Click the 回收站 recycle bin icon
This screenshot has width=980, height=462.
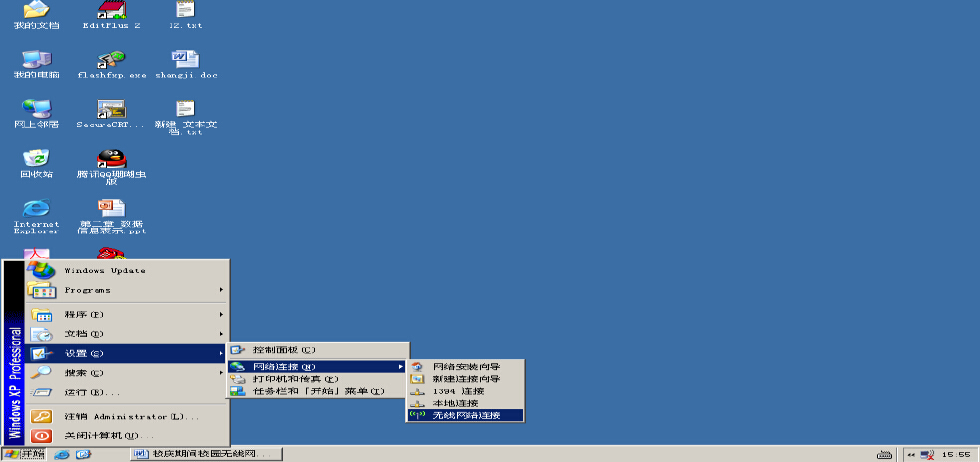[36, 160]
